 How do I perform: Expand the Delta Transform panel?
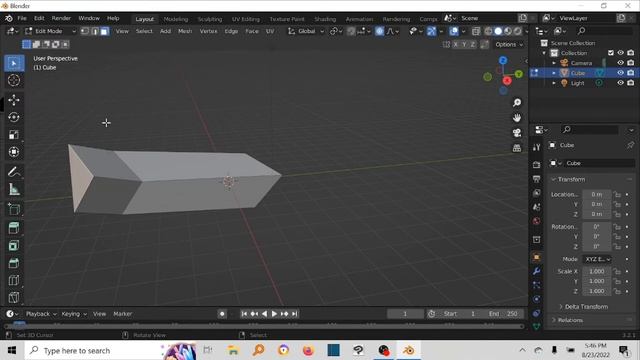pyautogui.click(x=586, y=307)
